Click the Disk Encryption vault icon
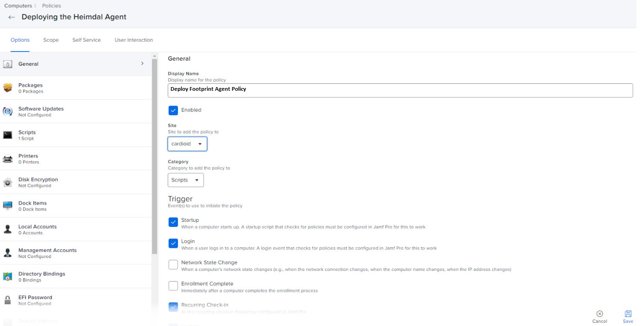 click(8, 182)
